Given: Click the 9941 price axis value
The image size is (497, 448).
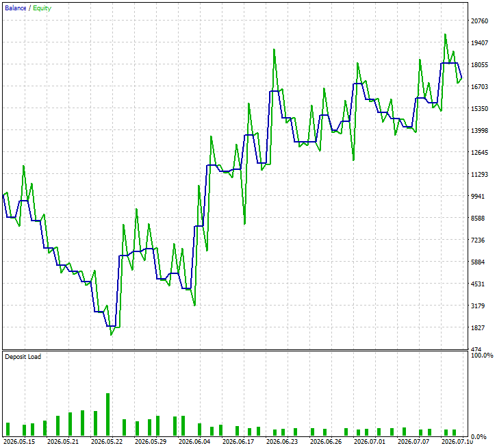Looking at the screenshot, I should pyautogui.click(x=478, y=197).
